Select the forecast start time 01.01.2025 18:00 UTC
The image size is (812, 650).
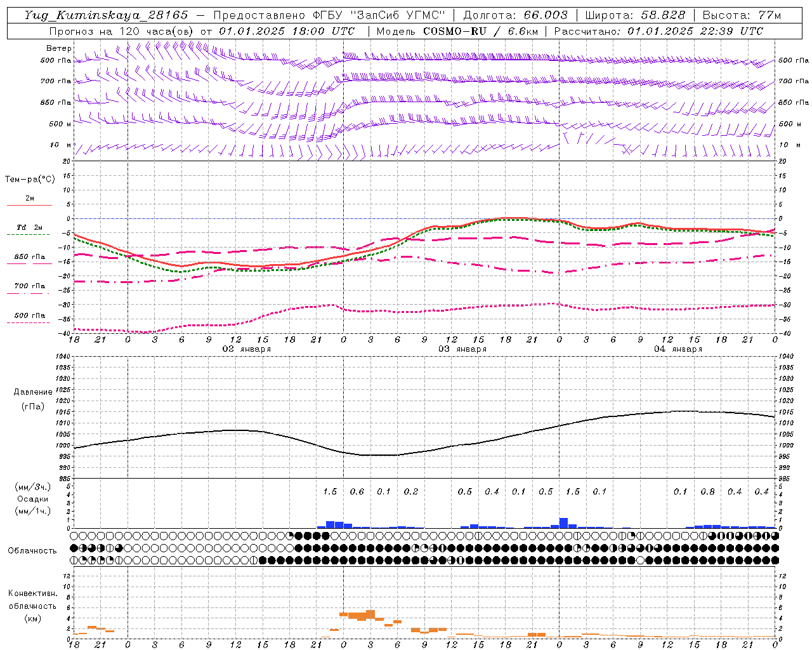click(287, 31)
